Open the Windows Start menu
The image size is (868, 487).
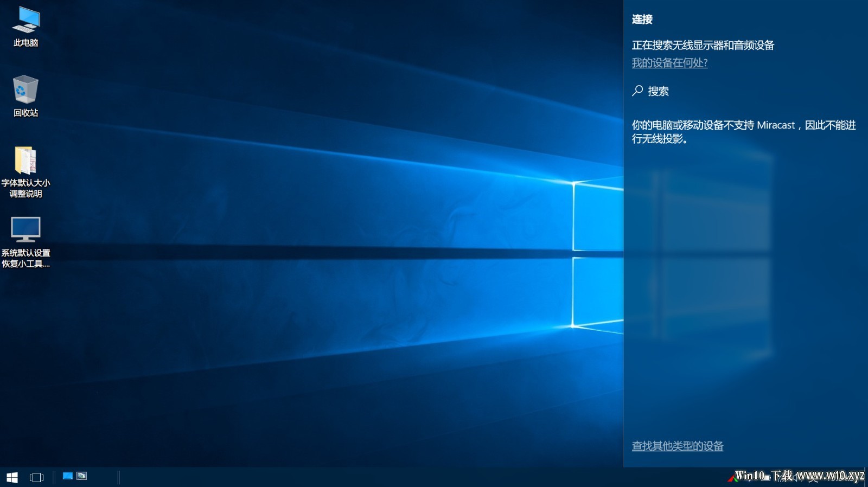12,477
